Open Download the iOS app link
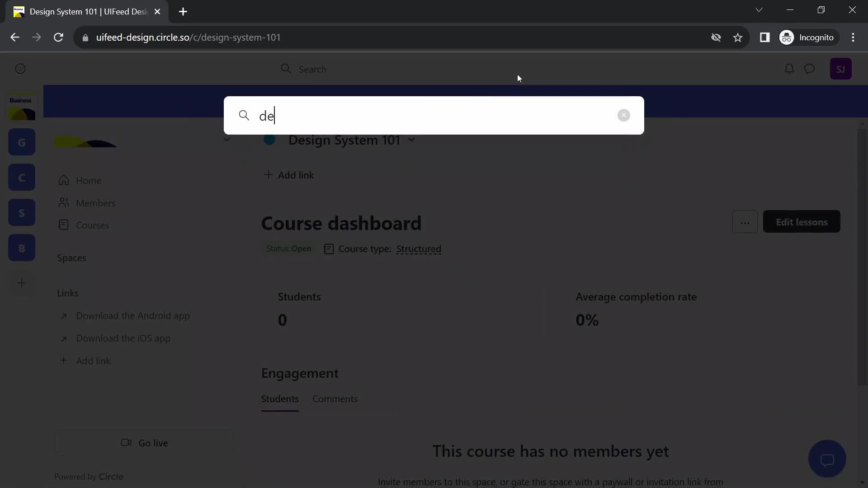 point(123,338)
